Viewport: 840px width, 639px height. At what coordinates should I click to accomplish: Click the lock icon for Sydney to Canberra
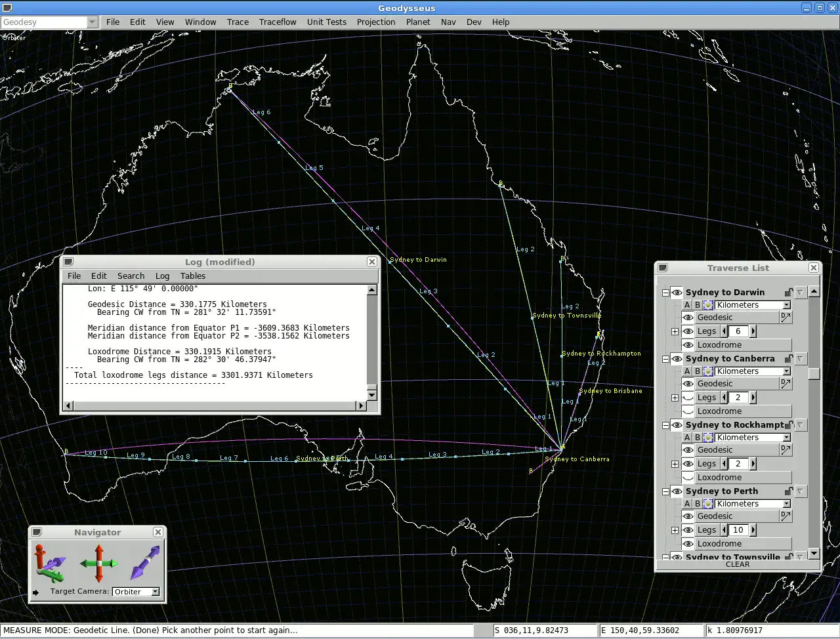pos(789,359)
